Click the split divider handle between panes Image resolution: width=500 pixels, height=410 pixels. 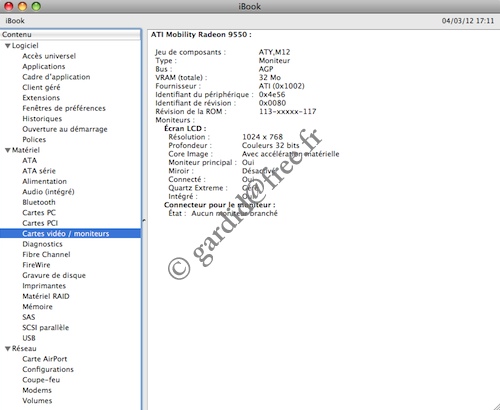point(144,220)
